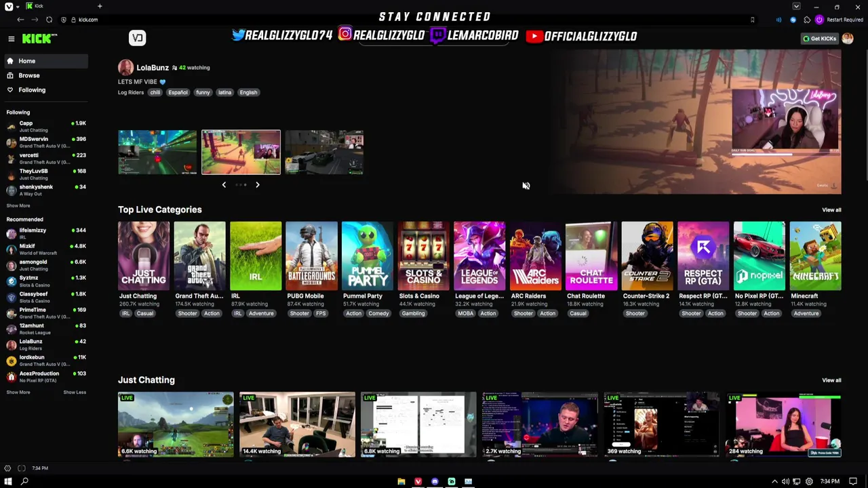The height and width of the screenshot is (488, 868).
Task: Unmute the featured stream preview
Action: click(x=526, y=186)
